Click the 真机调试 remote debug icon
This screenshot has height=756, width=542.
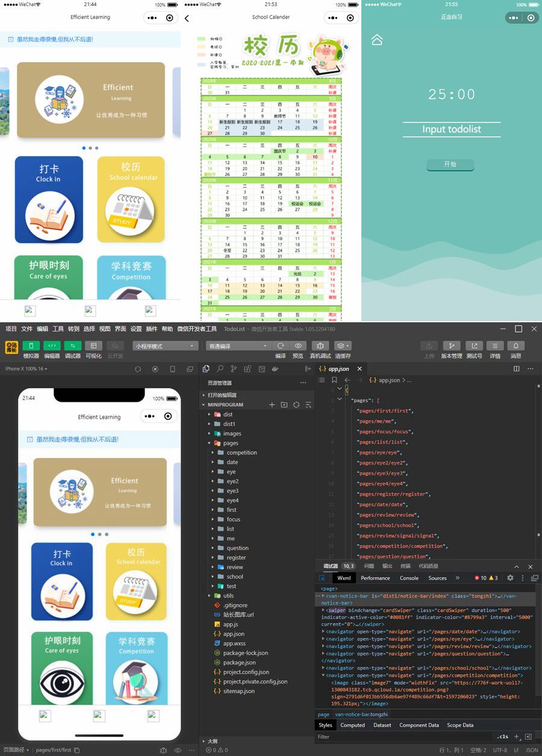pos(320,346)
